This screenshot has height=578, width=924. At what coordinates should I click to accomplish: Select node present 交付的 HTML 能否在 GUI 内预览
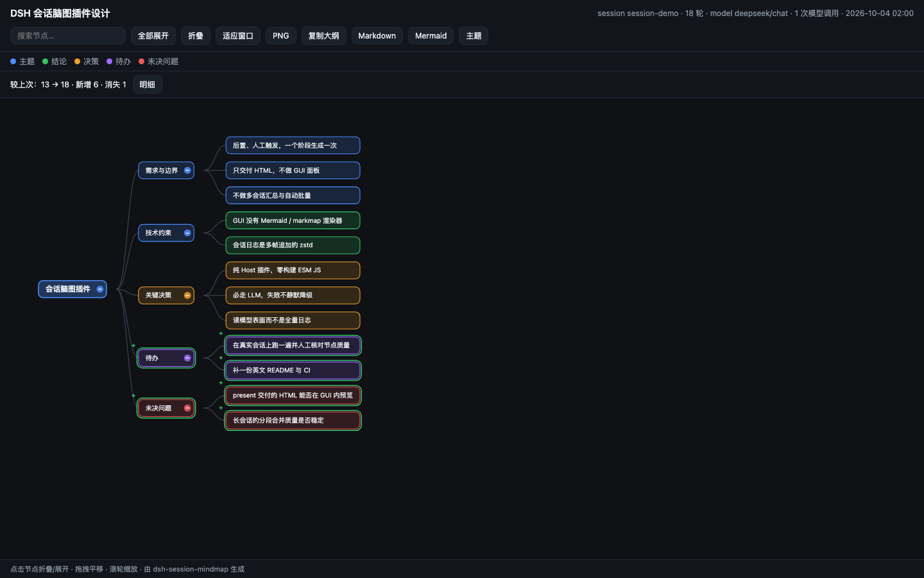(293, 396)
